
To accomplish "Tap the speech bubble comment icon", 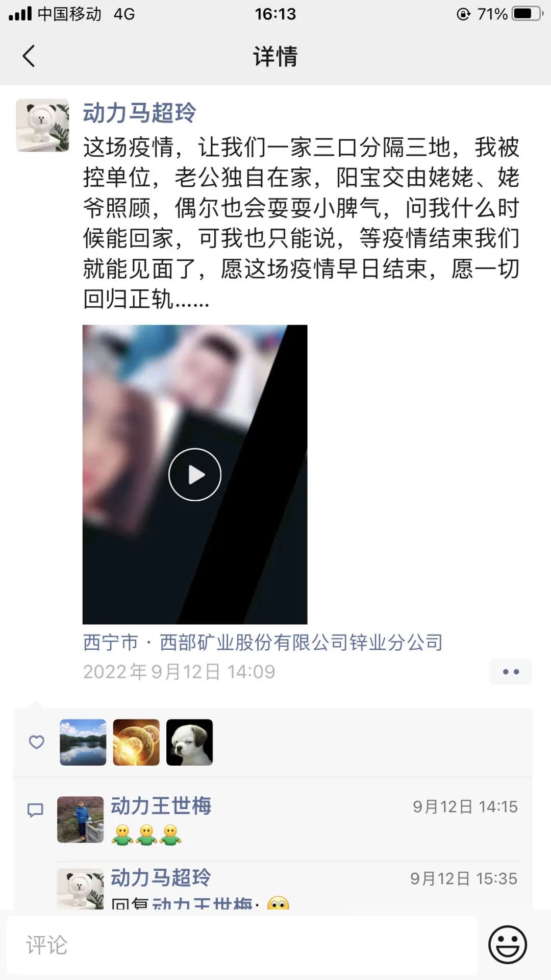I will point(35,810).
